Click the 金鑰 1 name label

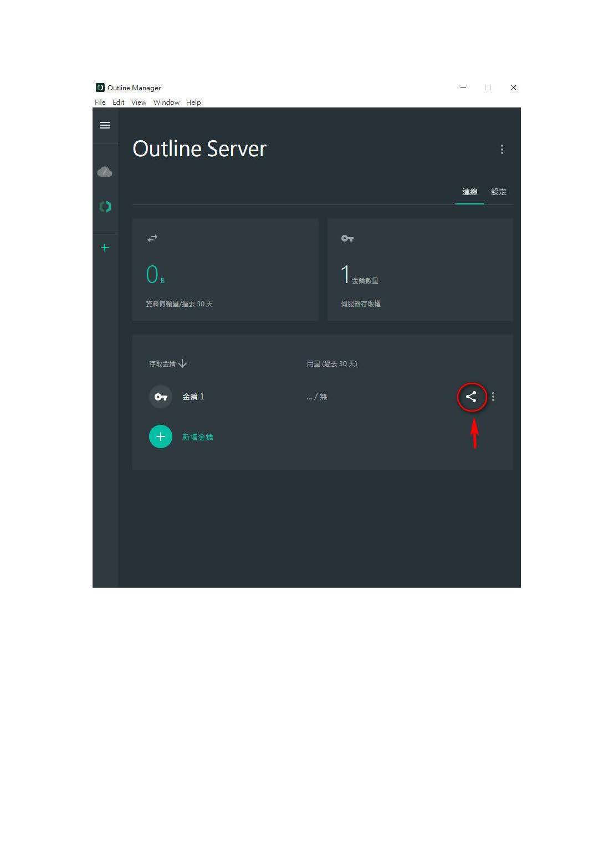(193, 397)
